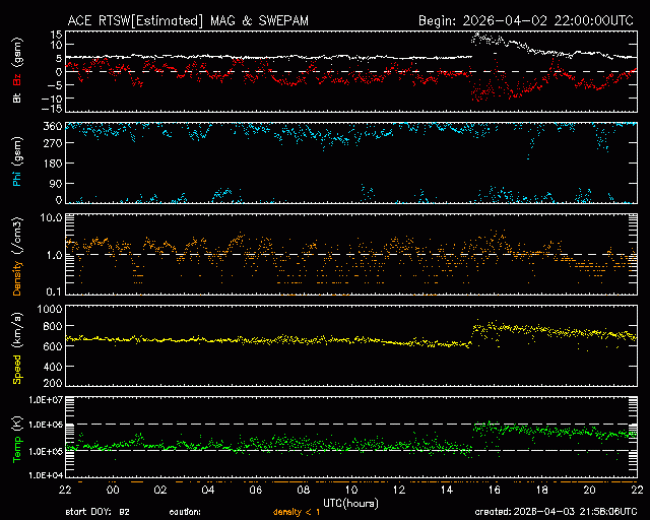
Task: Click the "caution:" footer label
Action: [x=185, y=512]
